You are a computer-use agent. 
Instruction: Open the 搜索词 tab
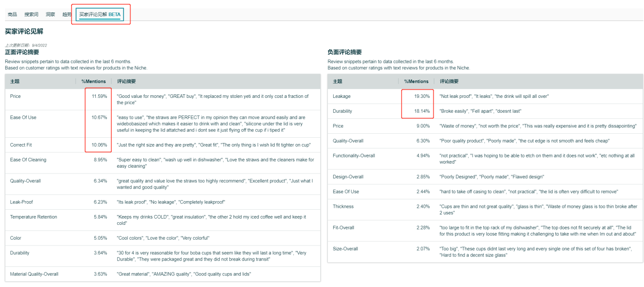click(30, 14)
